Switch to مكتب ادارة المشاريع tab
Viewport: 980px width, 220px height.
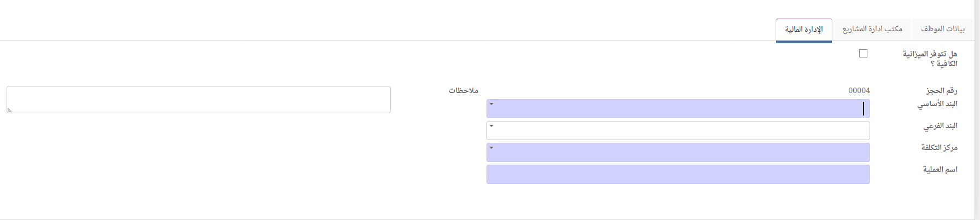(x=872, y=29)
